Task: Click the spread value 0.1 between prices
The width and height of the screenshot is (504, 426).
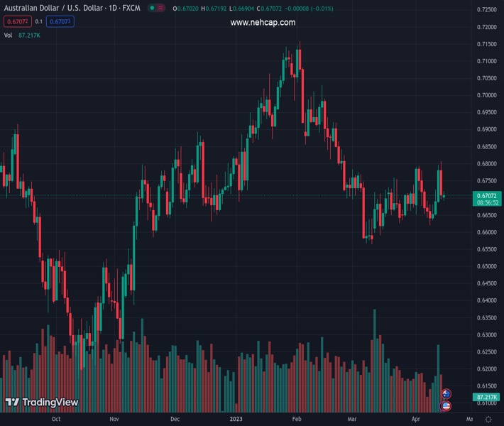Action: click(x=39, y=21)
